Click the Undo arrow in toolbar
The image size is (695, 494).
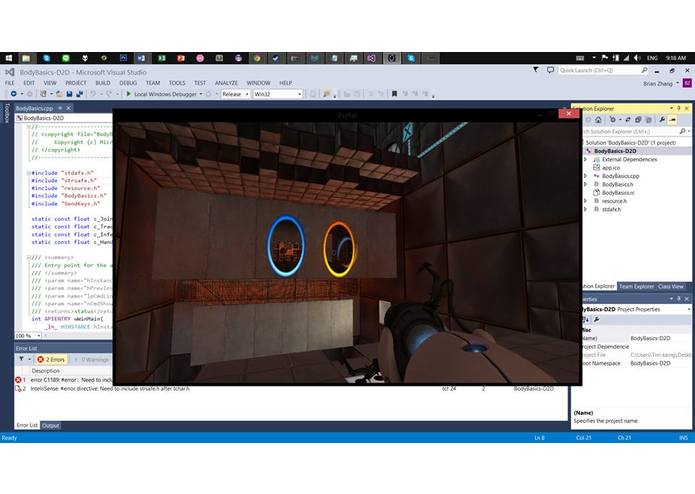(x=93, y=94)
